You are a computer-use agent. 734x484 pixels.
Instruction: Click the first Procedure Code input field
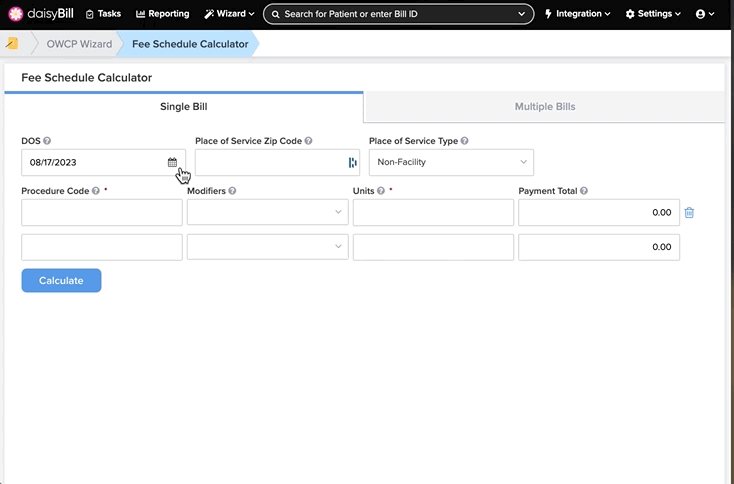pos(102,213)
